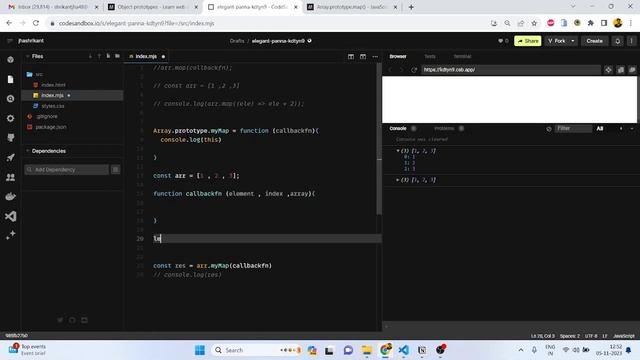
Task: Open the sandbox info sidebar icon
Action: coord(11,60)
